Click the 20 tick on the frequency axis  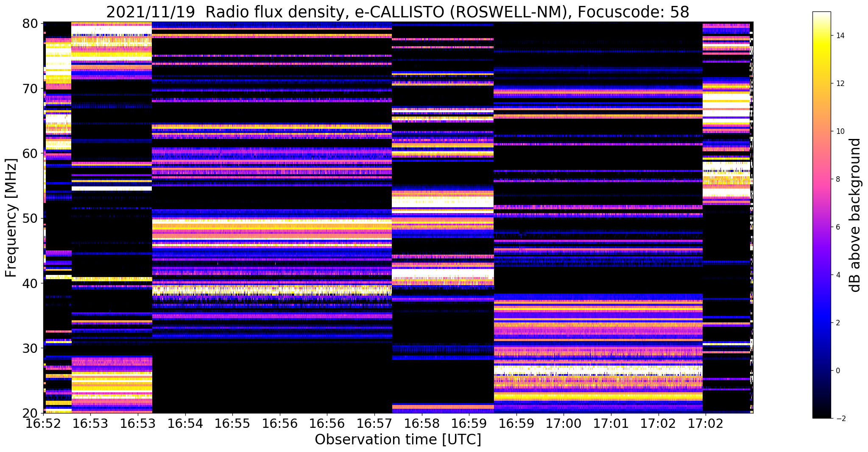pyautogui.click(x=30, y=413)
